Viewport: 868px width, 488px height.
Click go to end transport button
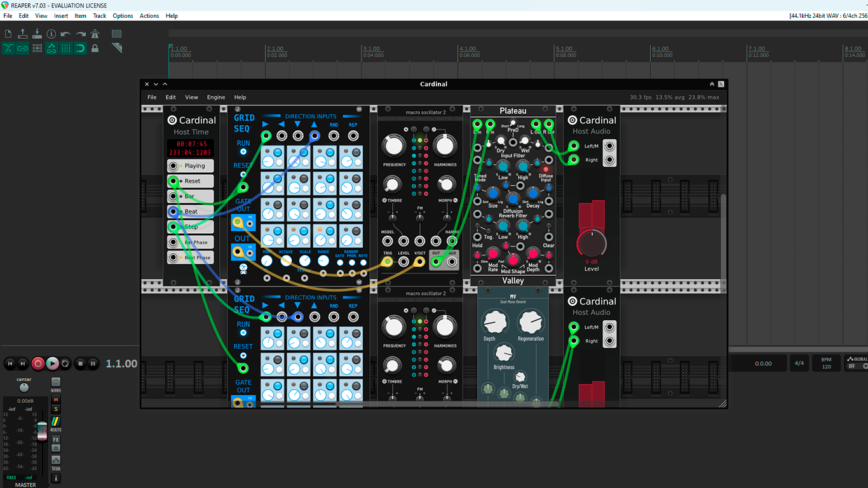(x=23, y=363)
